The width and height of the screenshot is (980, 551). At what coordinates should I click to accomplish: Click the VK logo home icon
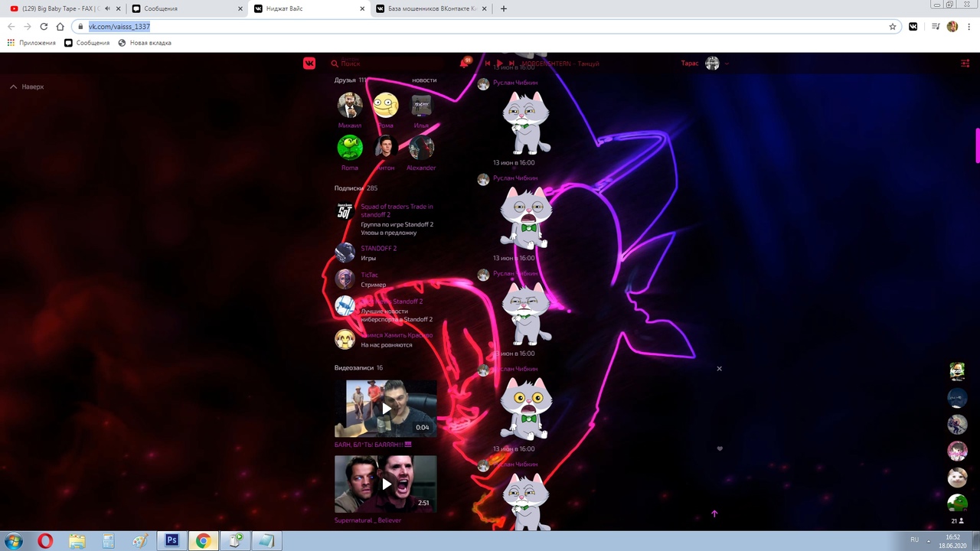point(309,64)
